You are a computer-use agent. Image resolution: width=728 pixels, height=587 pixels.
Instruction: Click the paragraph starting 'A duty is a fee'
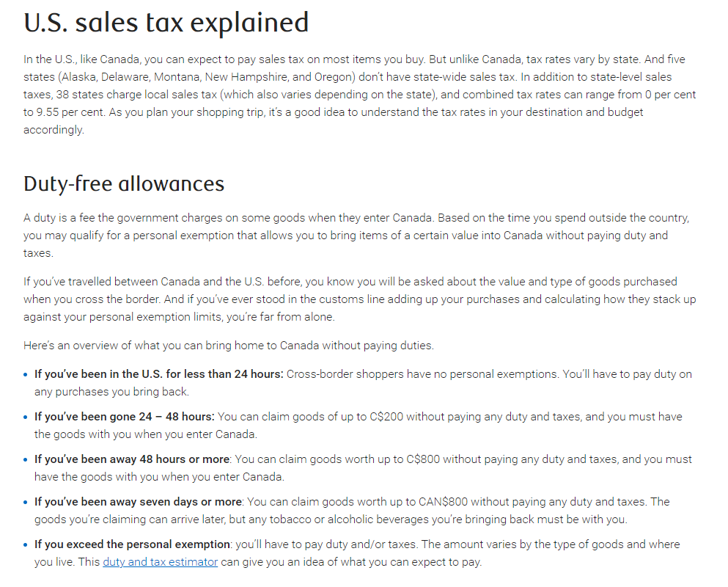tap(356, 236)
